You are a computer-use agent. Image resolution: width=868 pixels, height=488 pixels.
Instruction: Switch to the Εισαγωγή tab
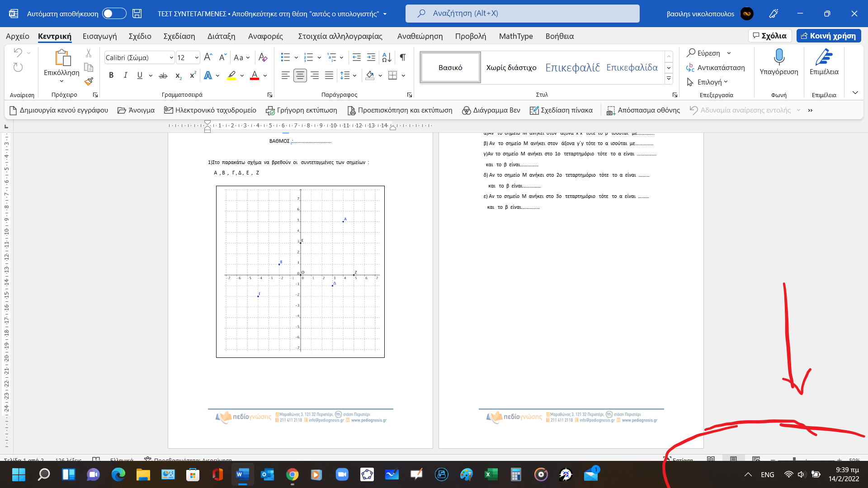click(99, 36)
